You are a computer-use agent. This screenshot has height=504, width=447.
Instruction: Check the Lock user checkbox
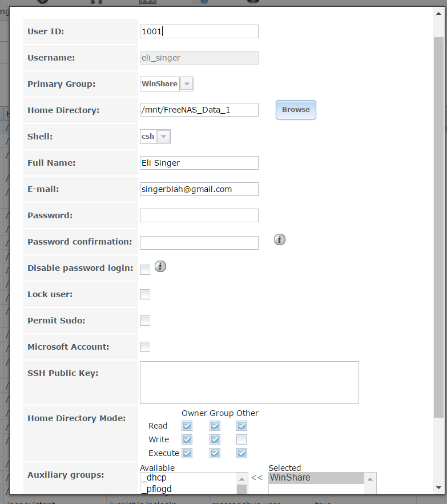[x=145, y=294]
